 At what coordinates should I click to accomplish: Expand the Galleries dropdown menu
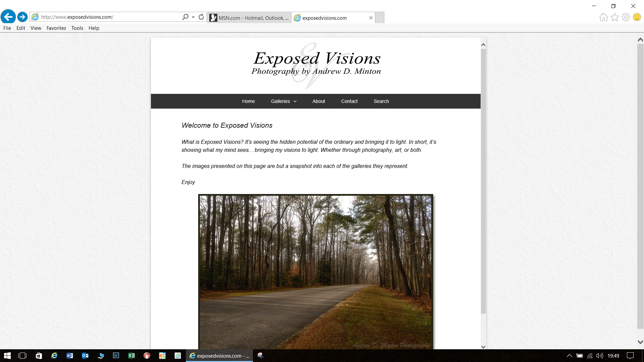tap(283, 101)
